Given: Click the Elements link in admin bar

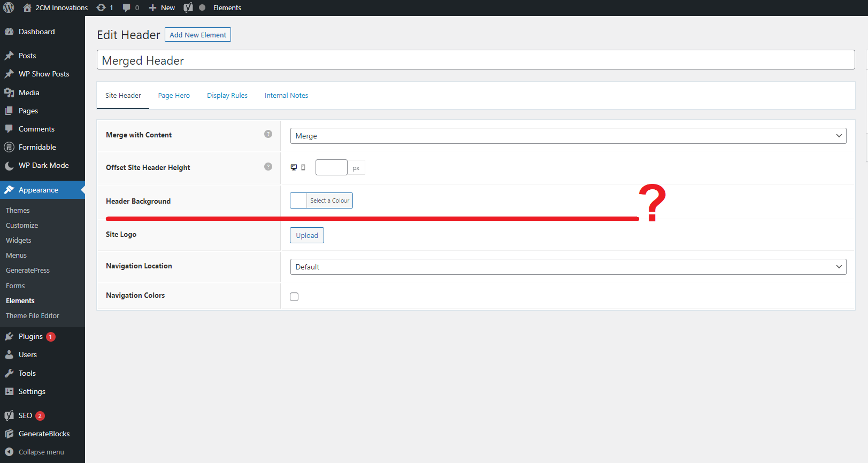Looking at the screenshot, I should point(227,7).
